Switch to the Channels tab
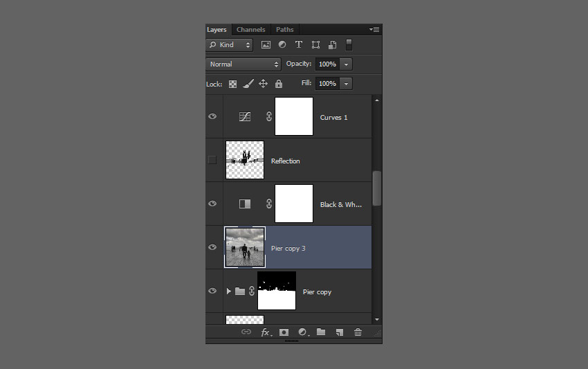The height and width of the screenshot is (369, 588). point(251,29)
